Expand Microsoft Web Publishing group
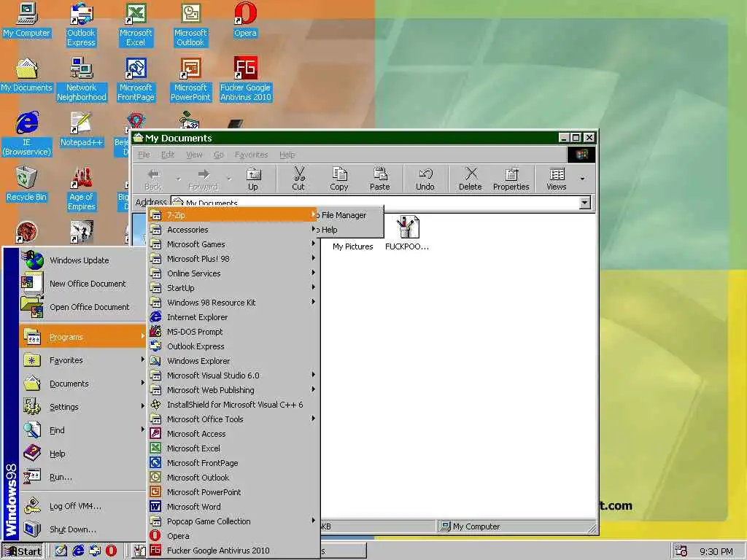The height and width of the screenshot is (560, 747). pyautogui.click(x=233, y=391)
